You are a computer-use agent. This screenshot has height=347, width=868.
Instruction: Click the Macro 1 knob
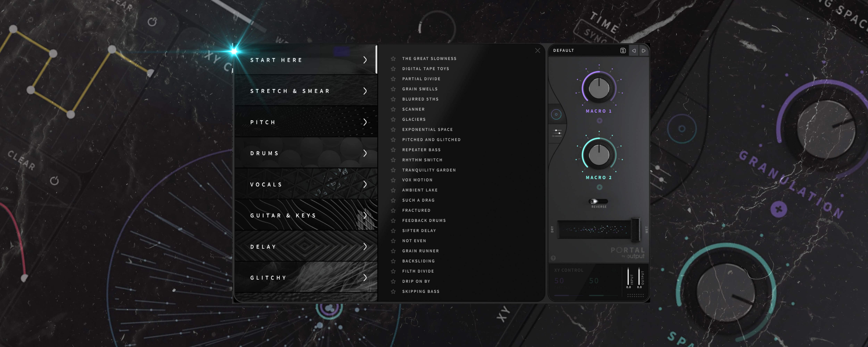(x=599, y=89)
